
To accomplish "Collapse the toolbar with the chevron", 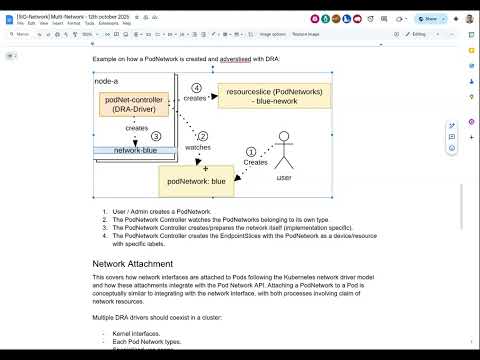I will (x=452, y=34).
